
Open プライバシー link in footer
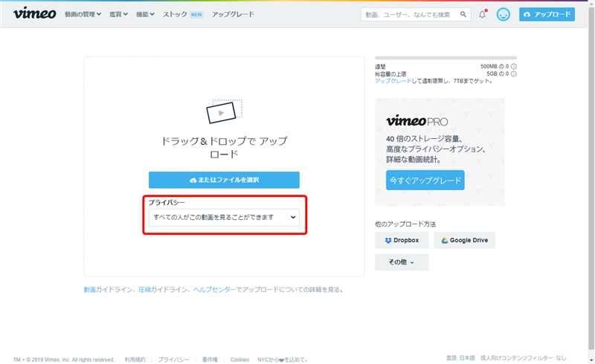tap(173, 360)
